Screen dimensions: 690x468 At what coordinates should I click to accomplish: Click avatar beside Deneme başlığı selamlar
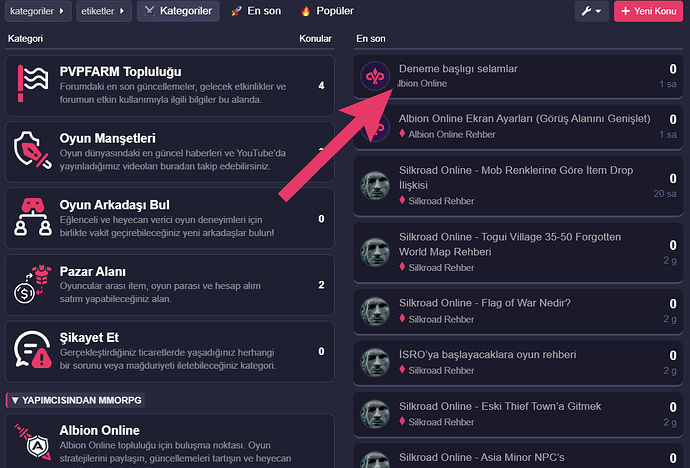[375, 76]
